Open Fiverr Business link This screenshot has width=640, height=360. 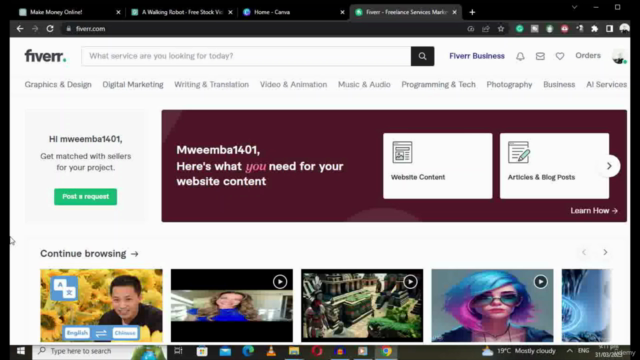click(477, 56)
